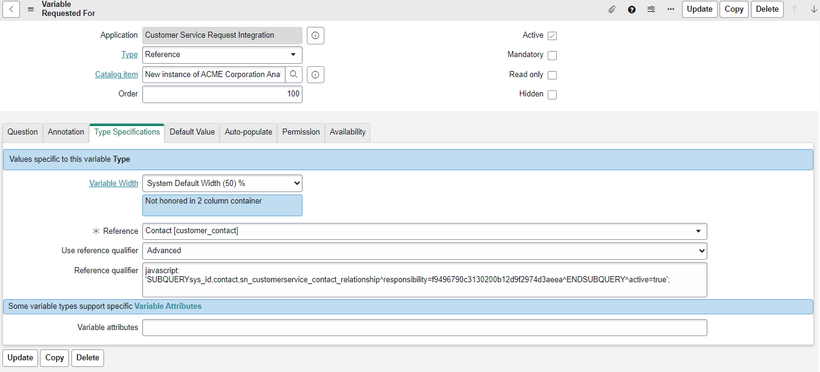This screenshot has height=372, width=820.
Task: Open Catalog item lookup magnifier
Action: [294, 74]
